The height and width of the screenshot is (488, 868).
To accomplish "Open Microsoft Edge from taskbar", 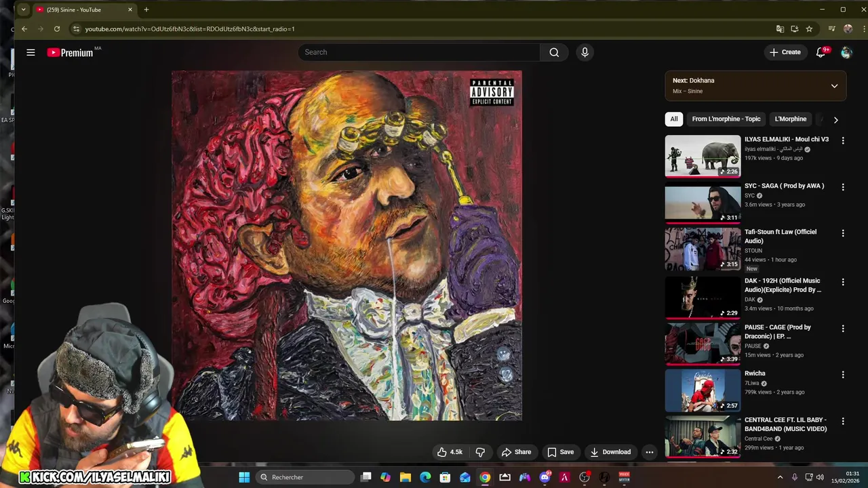I will coord(425,477).
